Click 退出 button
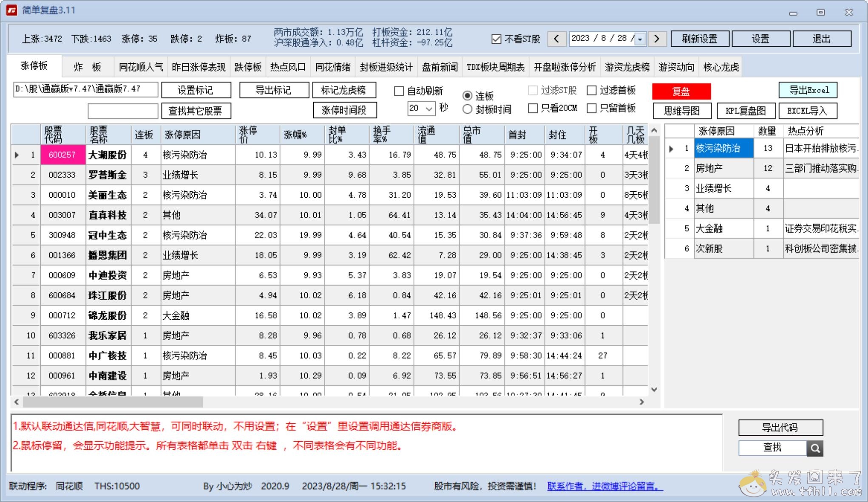 point(822,39)
